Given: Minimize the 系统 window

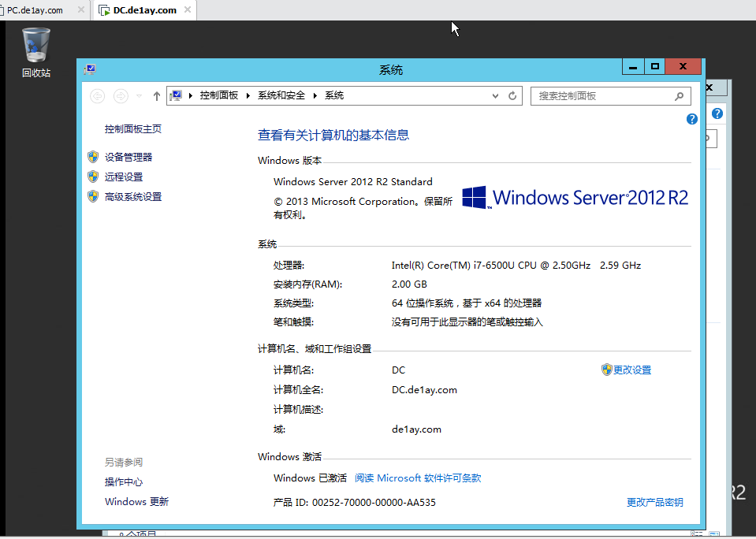Looking at the screenshot, I should click(x=632, y=66).
